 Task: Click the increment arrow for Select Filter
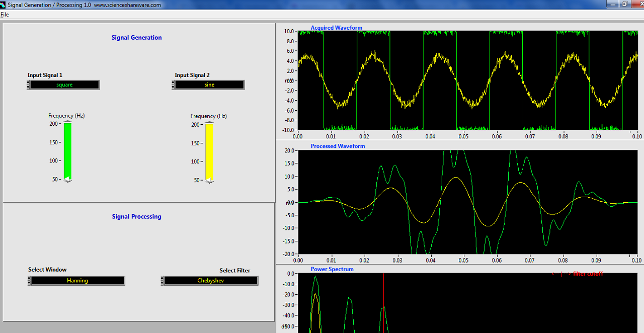pyautogui.click(x=163, y=278)
